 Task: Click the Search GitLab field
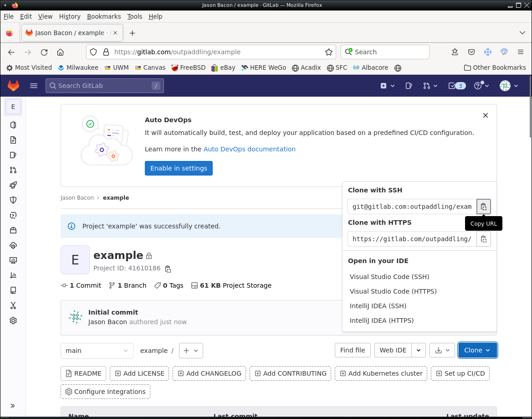[104, 86]
